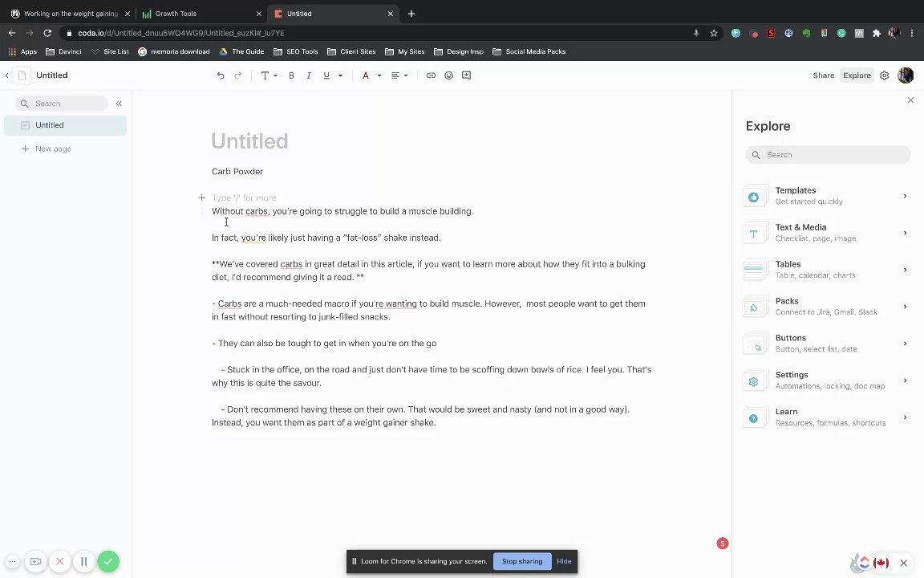Bookmark this page with the star icon
Image resolution: width=924 pixels, height=578 pixels.
pos(714,33)
